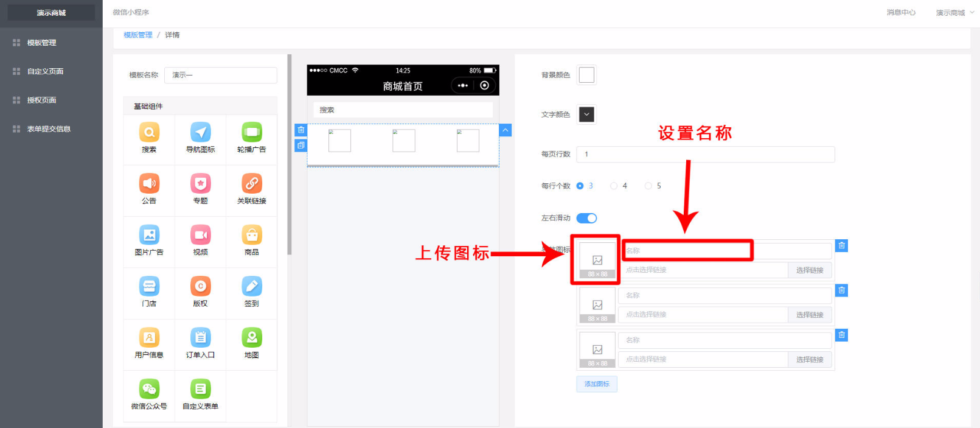Viewport: 980px width, 428px height.
Task: Click the 每页行数 rows per page field
Action: click(x=706, y=154)
